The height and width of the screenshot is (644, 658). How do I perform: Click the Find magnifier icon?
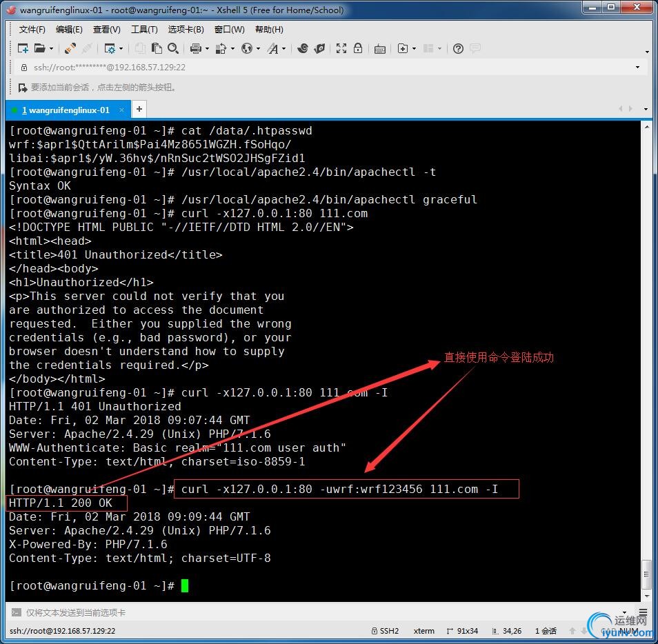[x=173, y=49]
